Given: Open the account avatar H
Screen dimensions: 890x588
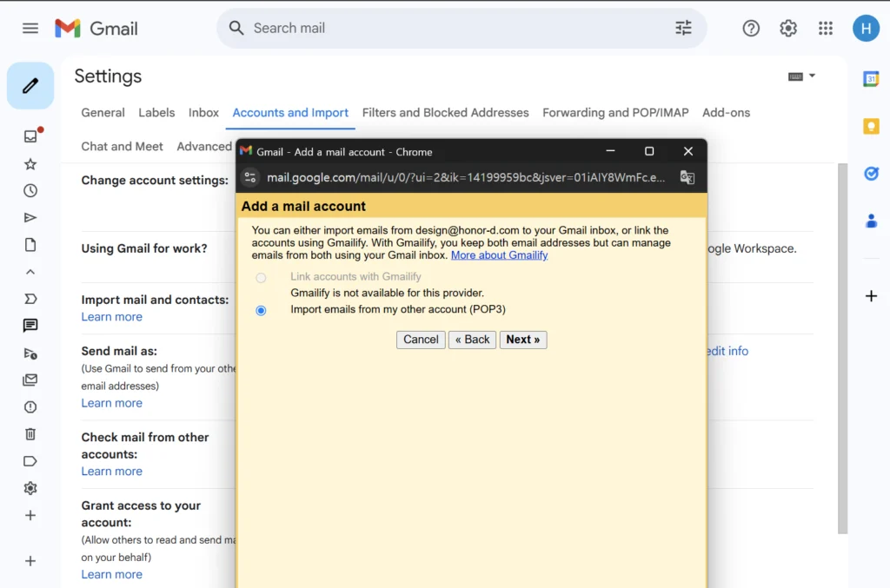Looking at the screenshot, I should pyautogui.click(x=866, y=29).
